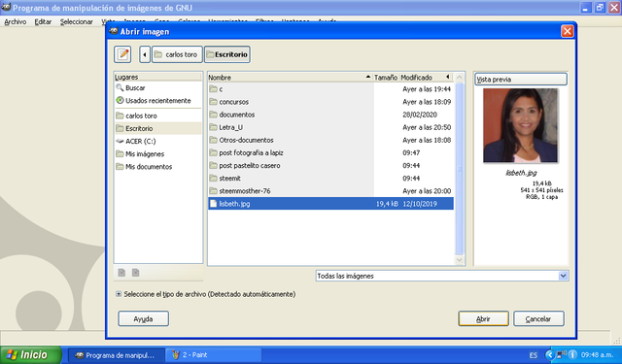Select the lisbeth.jpg file row
This screenshot has height=364, width=622.
point(330,204)
